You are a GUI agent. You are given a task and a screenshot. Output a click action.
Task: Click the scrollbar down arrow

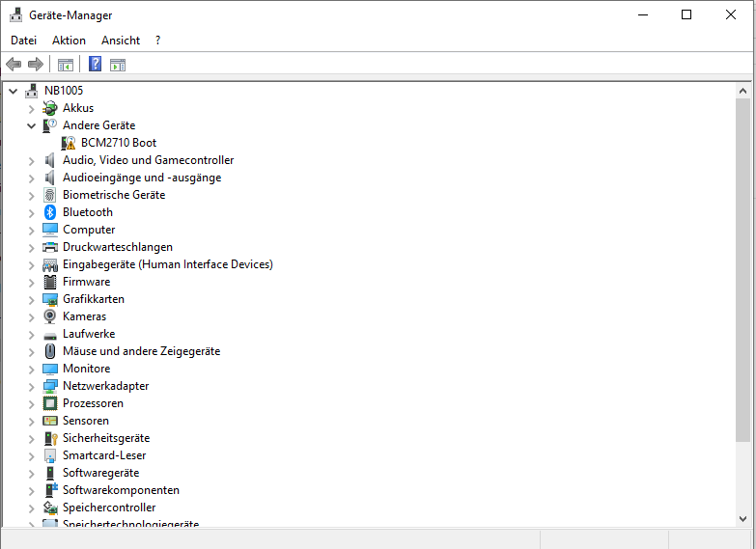(742, 519)
